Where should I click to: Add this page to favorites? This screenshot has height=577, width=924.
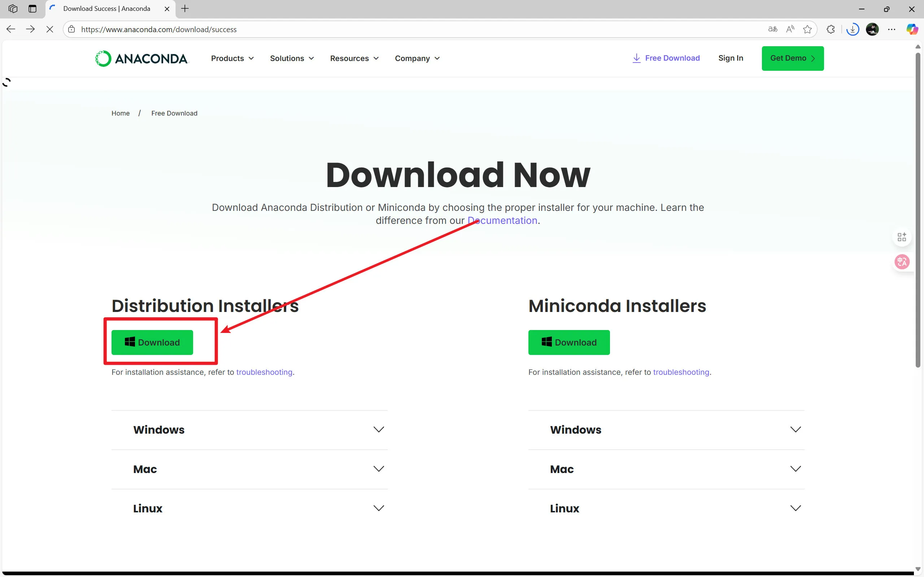[x=807, y=29]
